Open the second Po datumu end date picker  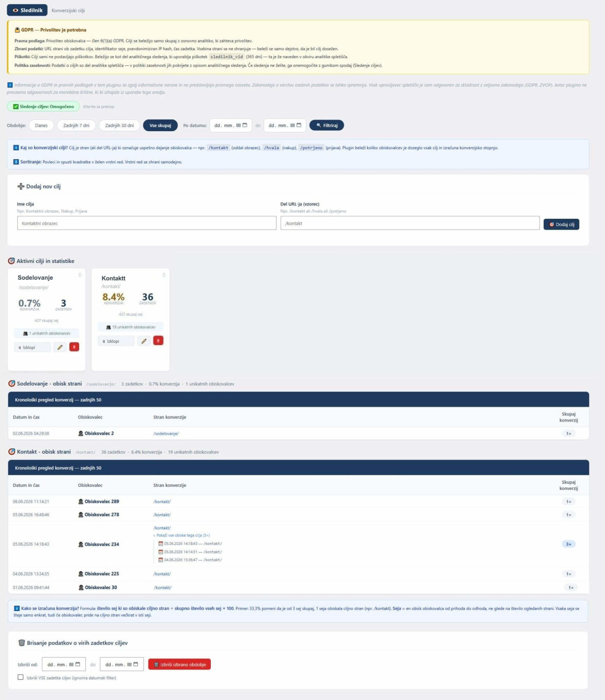(x=299, y=125)
